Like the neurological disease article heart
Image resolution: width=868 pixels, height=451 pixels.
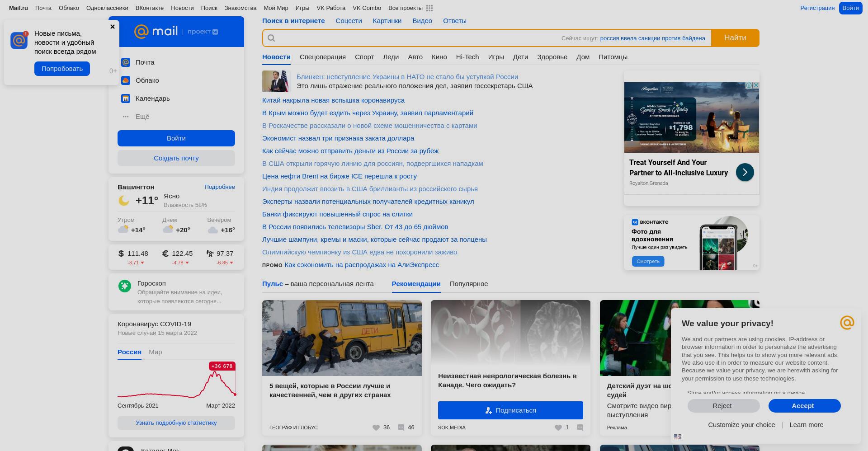(x=558, y=428)
